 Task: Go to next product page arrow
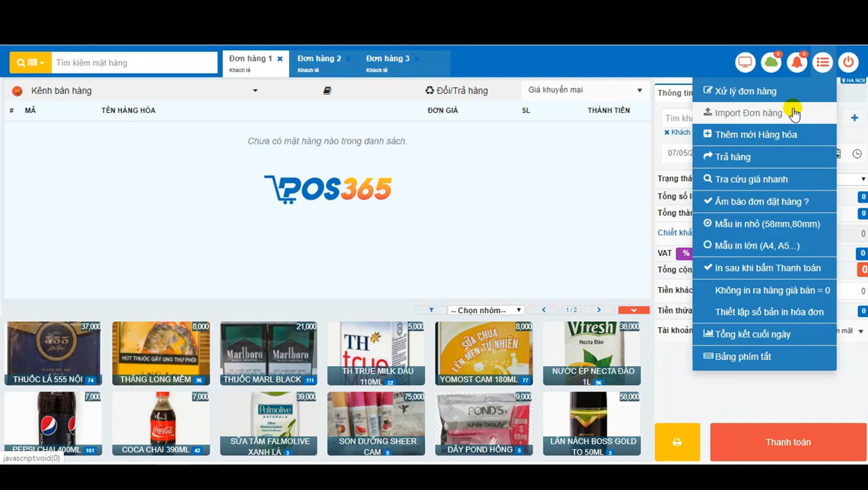(599, 310)
